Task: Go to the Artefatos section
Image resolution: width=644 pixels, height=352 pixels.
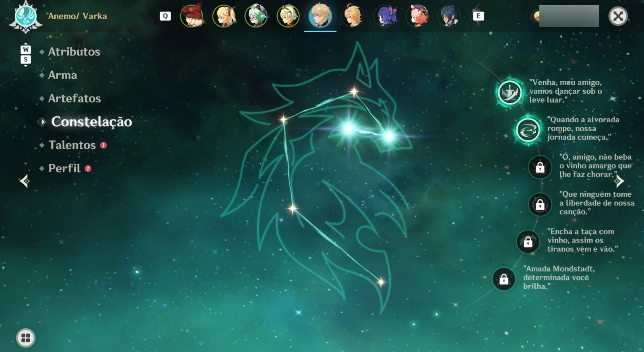Action: [x=74, y=98]
